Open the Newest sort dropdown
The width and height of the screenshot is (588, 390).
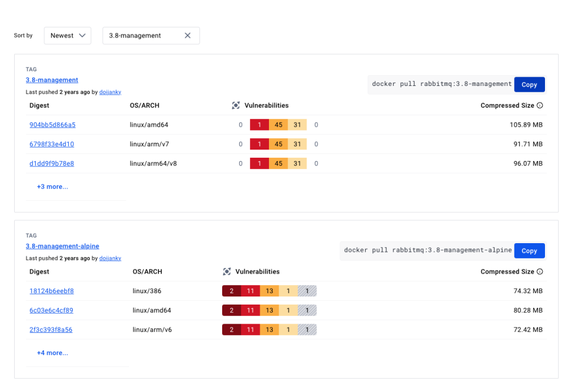click(x=68, y=35)
